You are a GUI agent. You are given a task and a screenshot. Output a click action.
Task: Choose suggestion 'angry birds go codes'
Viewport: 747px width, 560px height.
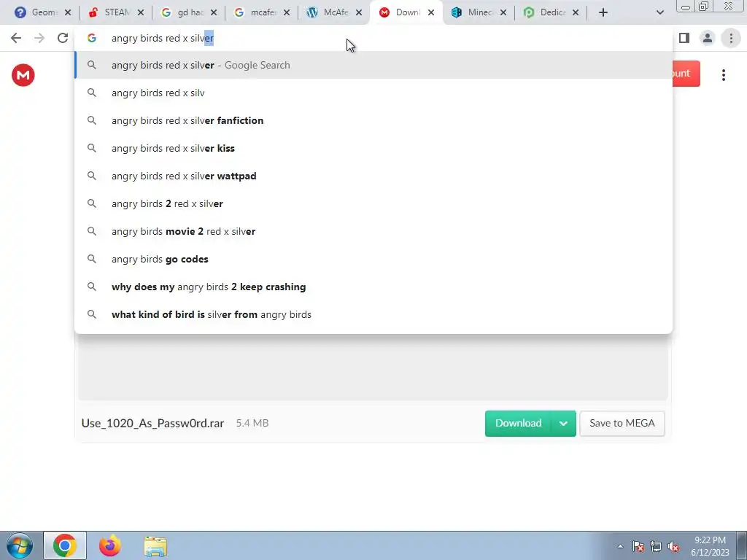click(374, 259)
